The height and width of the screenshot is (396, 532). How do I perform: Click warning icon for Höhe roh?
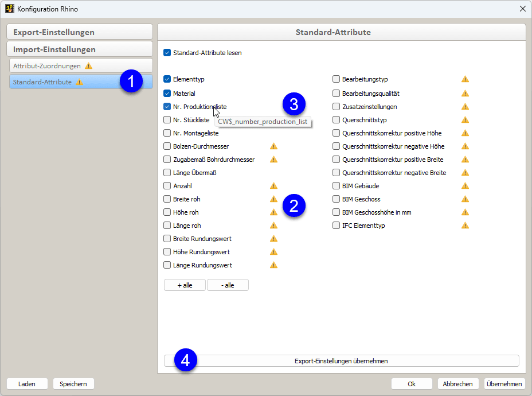coord(274,212)
